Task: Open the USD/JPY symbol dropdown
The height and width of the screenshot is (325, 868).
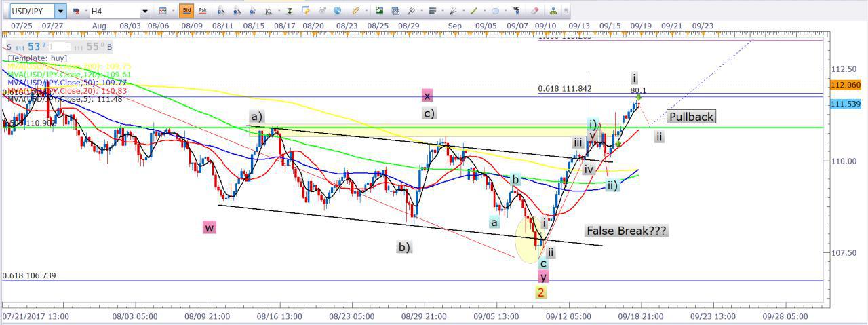Action: click(x=61, y=11)
